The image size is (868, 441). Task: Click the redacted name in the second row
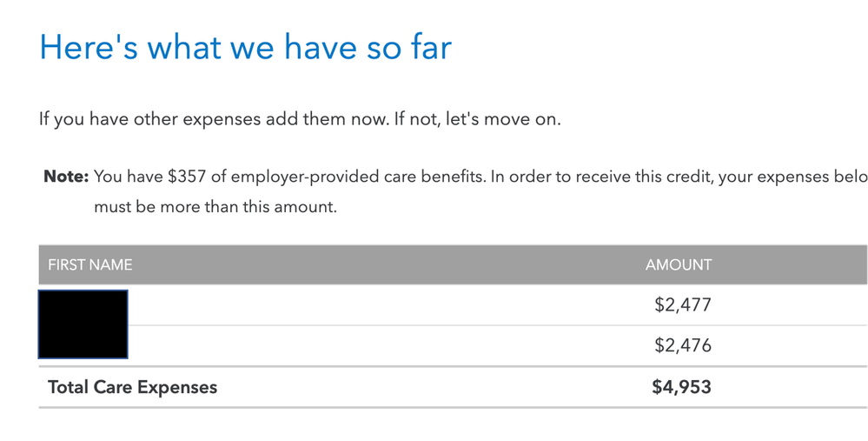coord(83,342)
